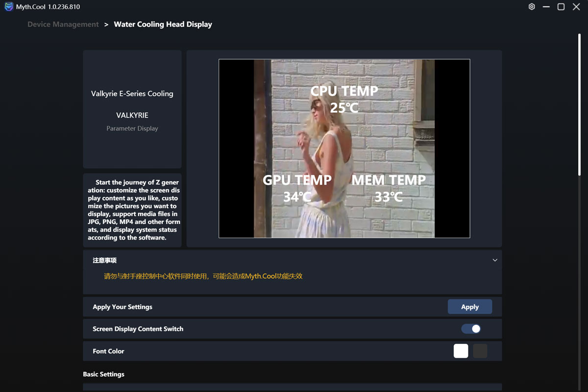Click the Water Cooling Head Display breadcrumb
Viewport: 588px width, 392px height.
[163, 24]
